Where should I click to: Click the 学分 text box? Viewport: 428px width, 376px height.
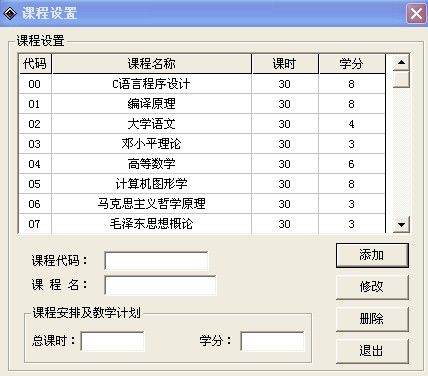(272, 341)
